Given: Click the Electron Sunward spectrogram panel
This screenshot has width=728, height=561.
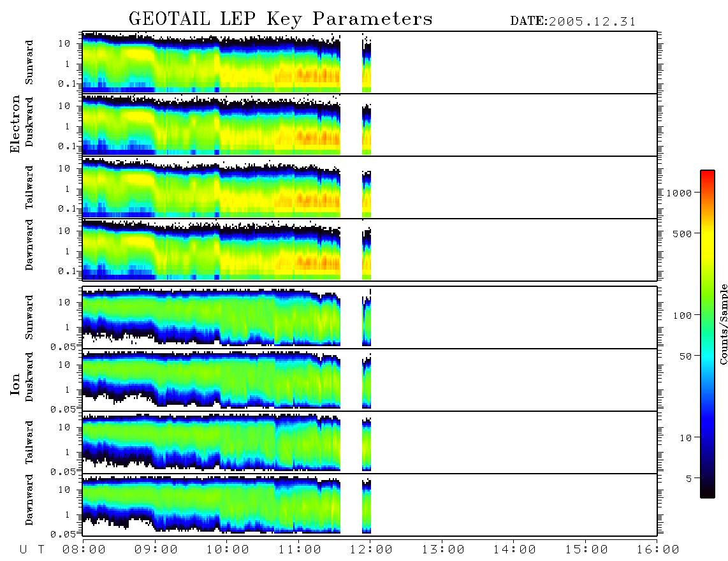Looking at the screenshot, I should 370,62.
